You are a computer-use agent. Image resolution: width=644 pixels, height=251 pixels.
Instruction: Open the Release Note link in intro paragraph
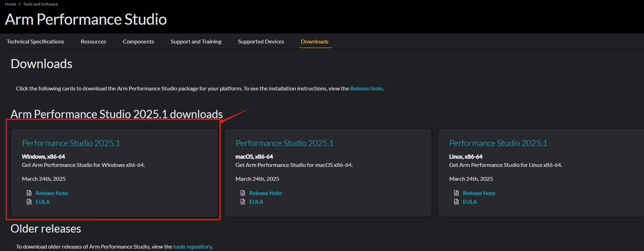pyautogui.click(x=366, y=88)
